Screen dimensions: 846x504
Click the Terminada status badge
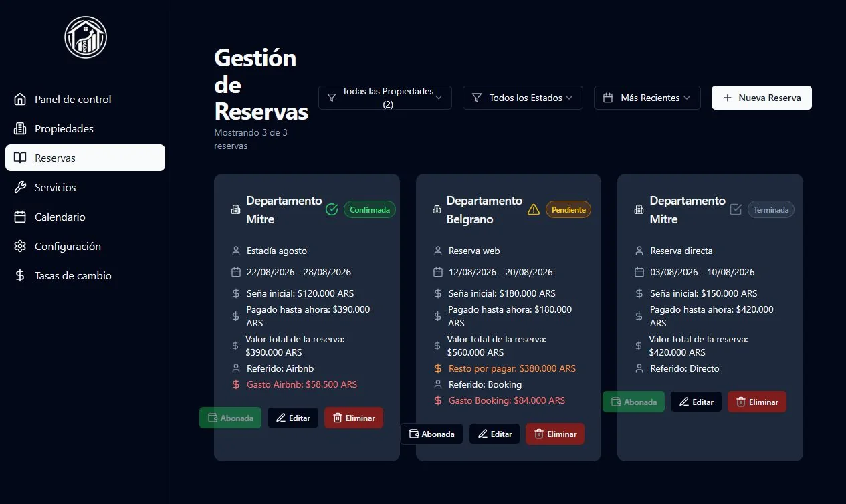point(771,209)
